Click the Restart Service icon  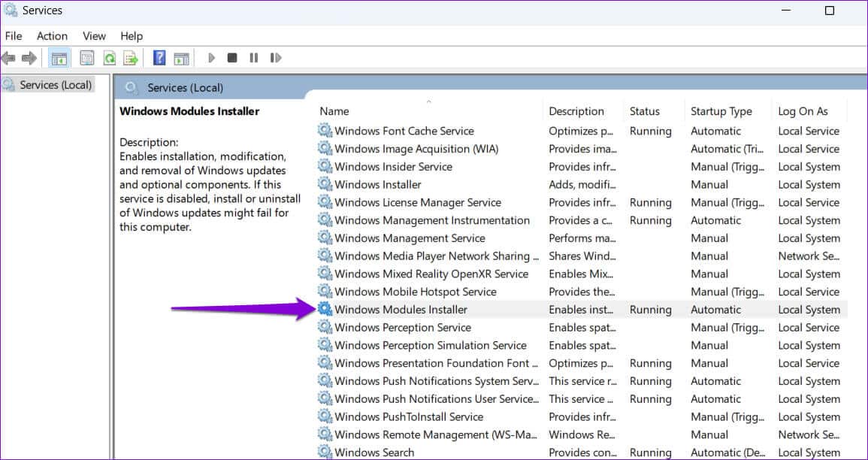point(276,58)
